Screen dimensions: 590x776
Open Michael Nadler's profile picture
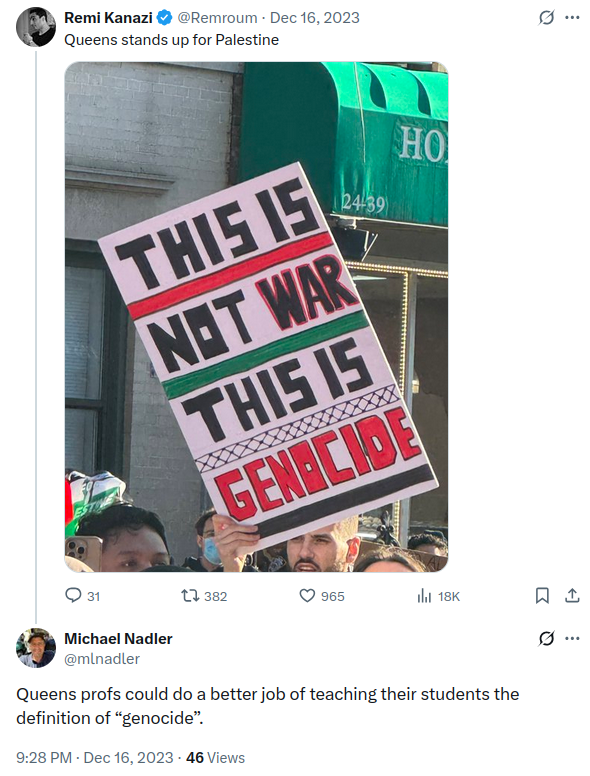tap(36, 648)
